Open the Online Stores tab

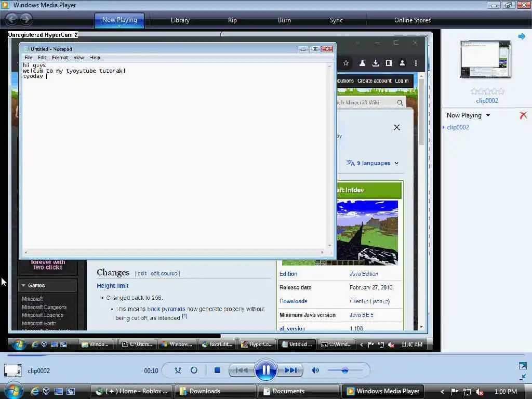coord(413,20)
